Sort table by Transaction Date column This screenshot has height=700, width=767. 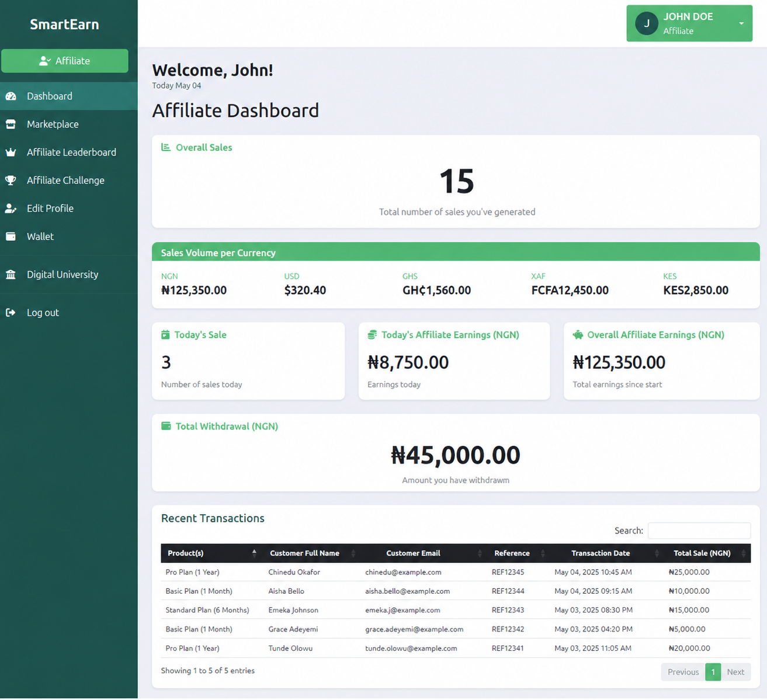coord(607,553)
